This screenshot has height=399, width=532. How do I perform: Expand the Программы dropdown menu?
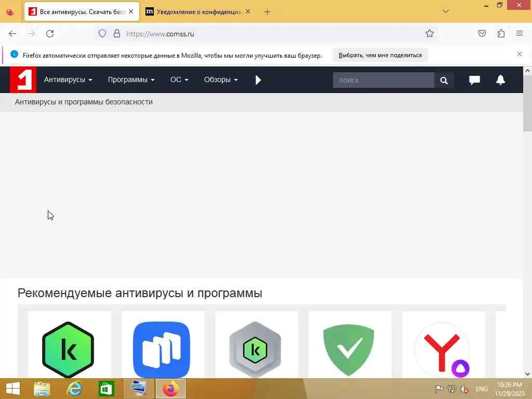point(131,79)
